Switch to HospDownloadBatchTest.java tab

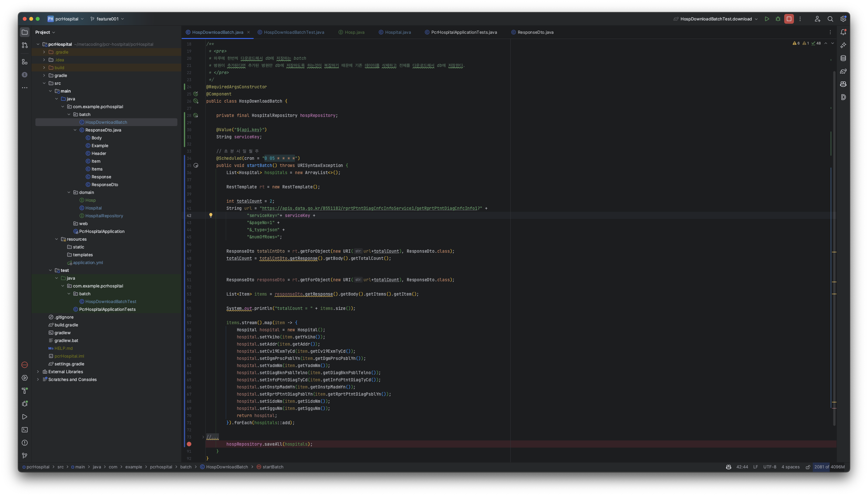[x=294, y=32]
